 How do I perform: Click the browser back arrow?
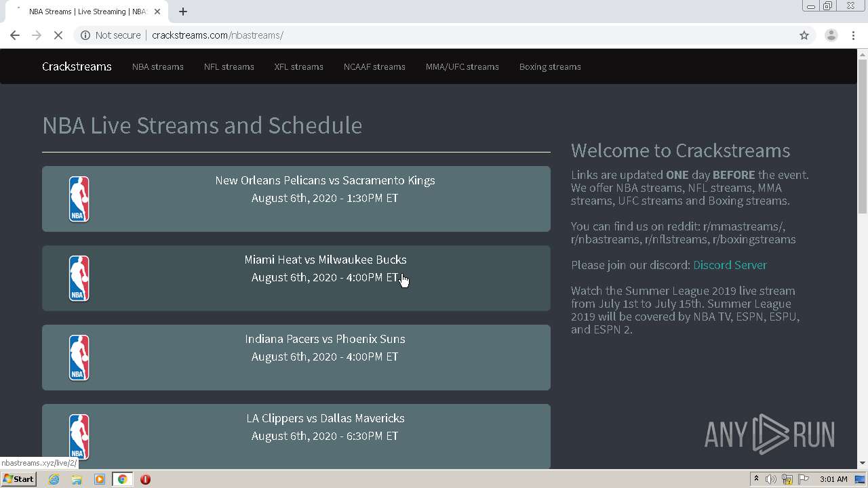(15, 35)
